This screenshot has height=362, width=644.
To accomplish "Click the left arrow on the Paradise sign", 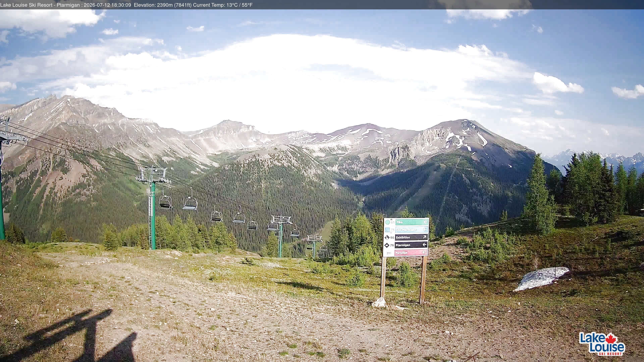I will click(424, 252).
